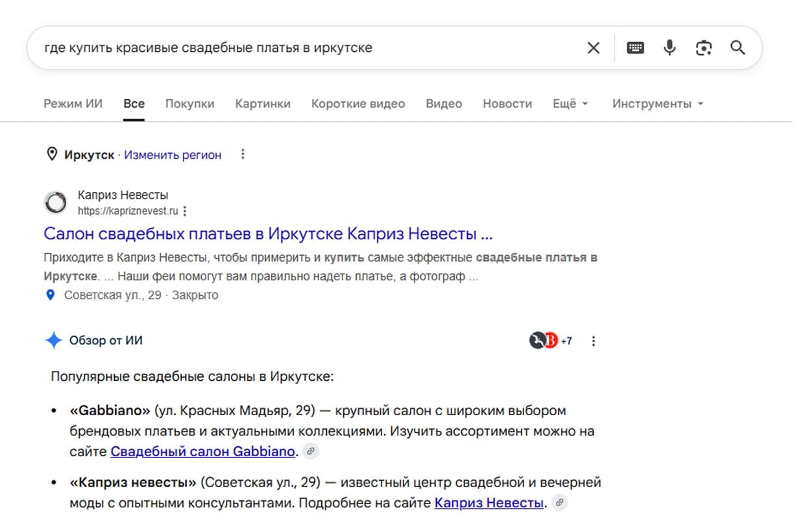The width and height of the screenshot is (807, 532).
Task: Click the bold «Gabbiano» salon name
Action: 110,411
